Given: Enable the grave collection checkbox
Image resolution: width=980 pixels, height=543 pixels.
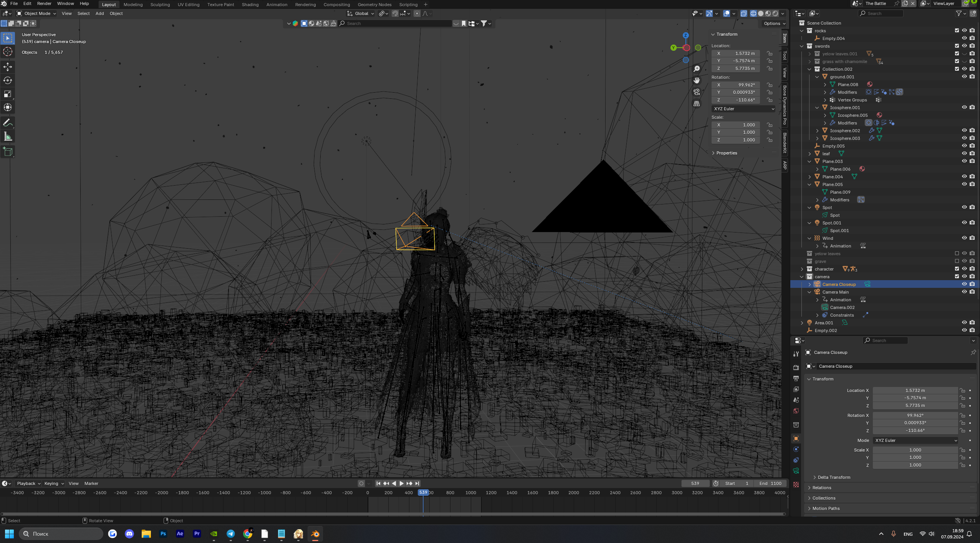Looking at the screenshot, I should [x=957, y=261].
